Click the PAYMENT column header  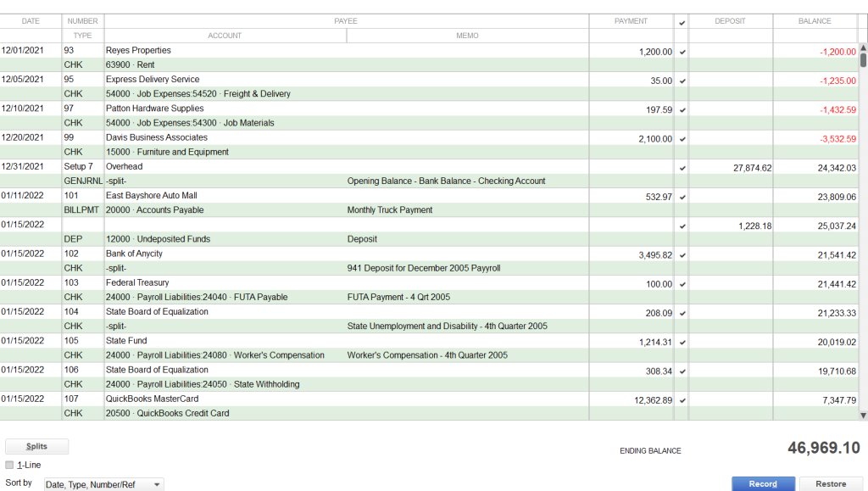coord(632,21)
